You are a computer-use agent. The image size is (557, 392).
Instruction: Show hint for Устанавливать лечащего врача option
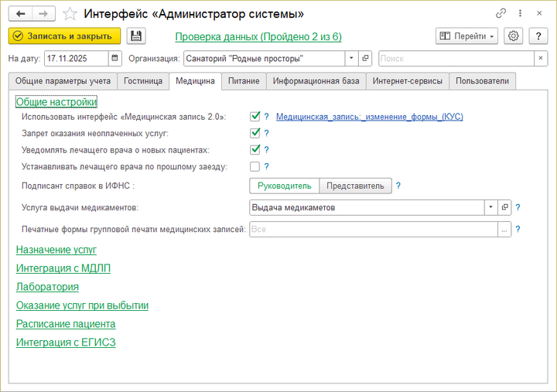pyautogui.click(x=266, y=166)
